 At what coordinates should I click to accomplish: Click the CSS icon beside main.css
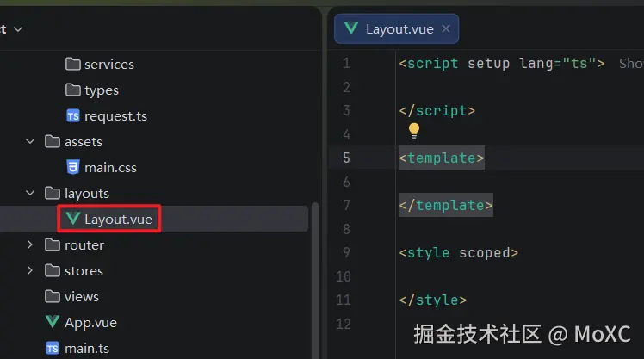73,168
